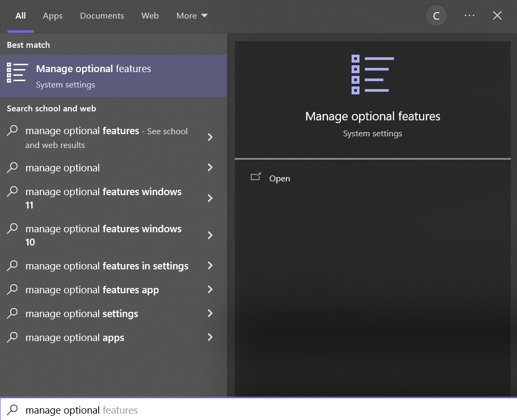Select 'manage optional features in settings' suggestion
The width and height of the screenshot is (517, 420).
[107, 266]
